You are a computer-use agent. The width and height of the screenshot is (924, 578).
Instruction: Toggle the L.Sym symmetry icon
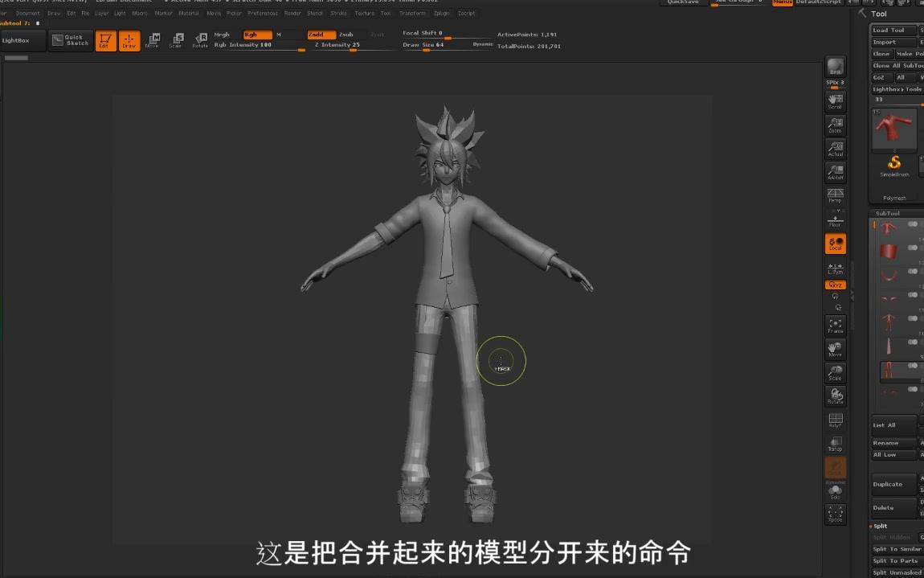coord(835,269)
